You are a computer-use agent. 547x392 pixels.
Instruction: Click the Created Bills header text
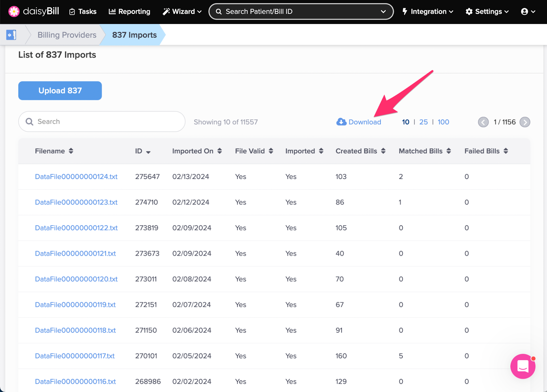tap(356, 151)
